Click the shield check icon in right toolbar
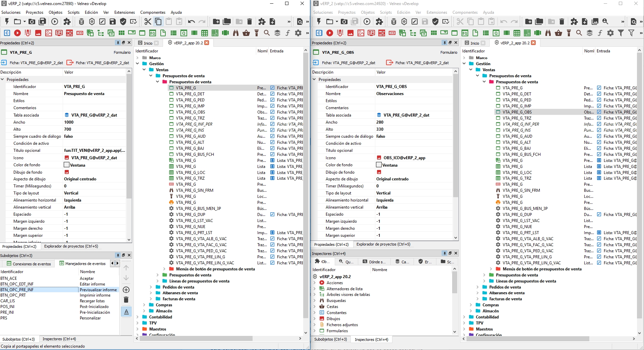This screenshot has height=350, width=644. [x=435, y=22]
